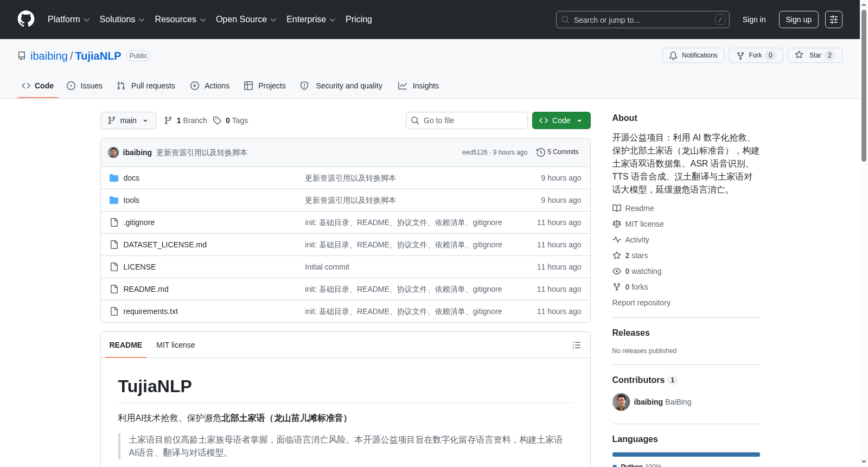
Task: Expand the Platform menu
Action: pyautogui.click(x=68, y=20)
